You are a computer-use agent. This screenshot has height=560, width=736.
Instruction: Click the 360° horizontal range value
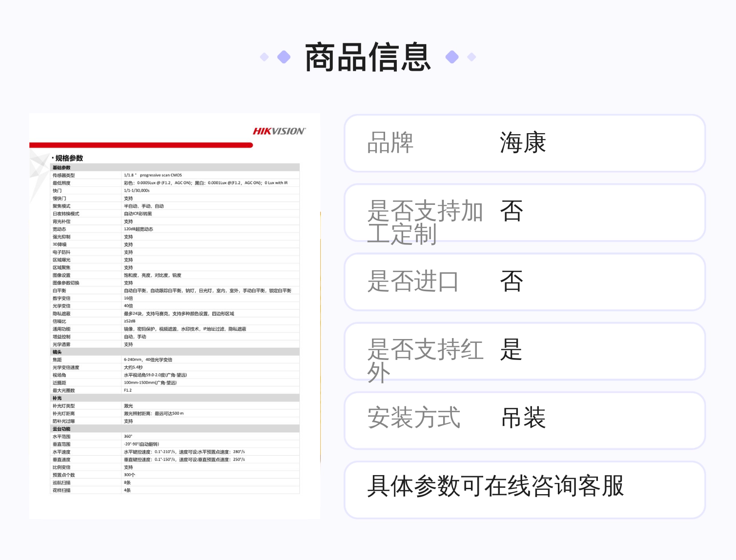tap(128, 437)
